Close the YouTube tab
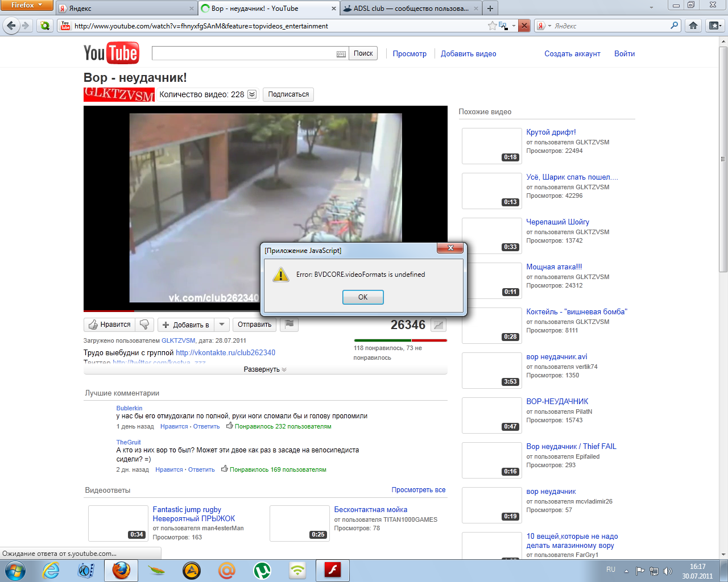728x582 pixels. coord(334,9)
